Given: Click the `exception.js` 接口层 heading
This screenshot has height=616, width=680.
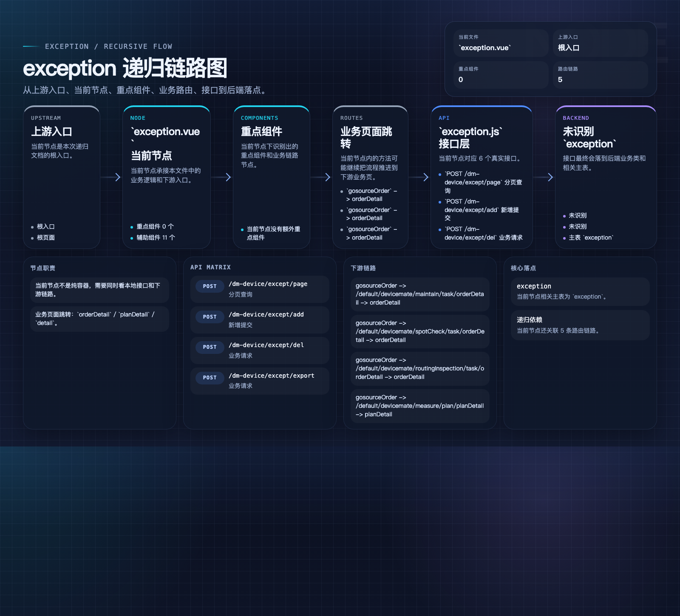Looking at the screenshot, I should [470, 138].
